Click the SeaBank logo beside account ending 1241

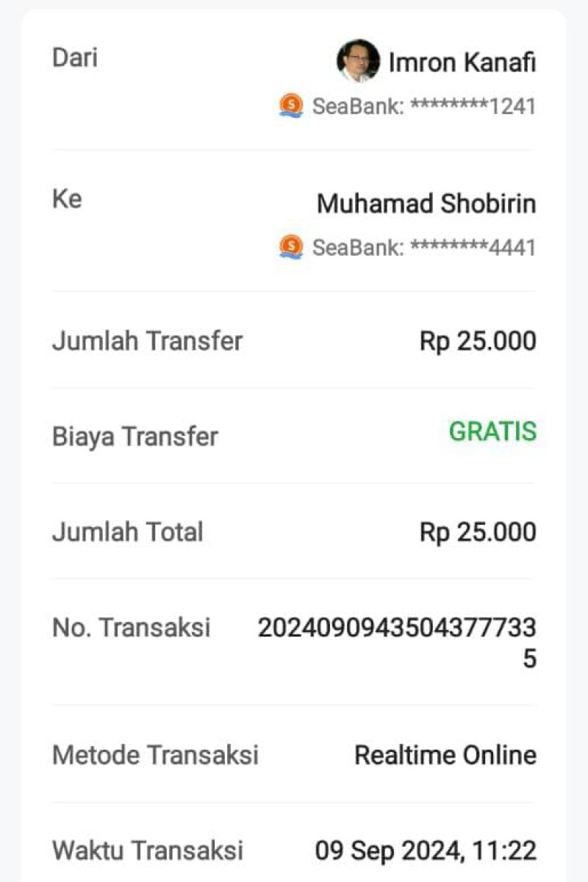tap(291, 106)
